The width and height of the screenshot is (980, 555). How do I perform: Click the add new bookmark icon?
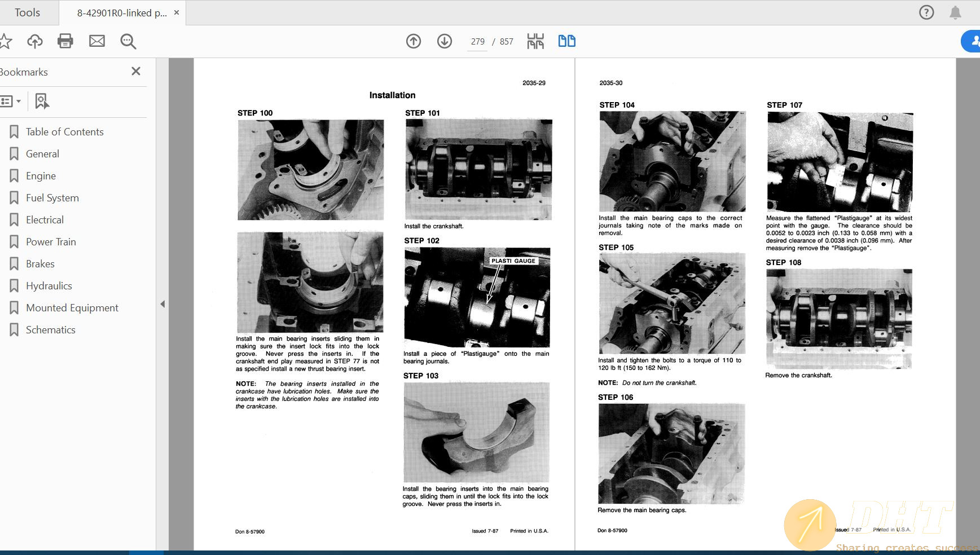pos(42,102)
